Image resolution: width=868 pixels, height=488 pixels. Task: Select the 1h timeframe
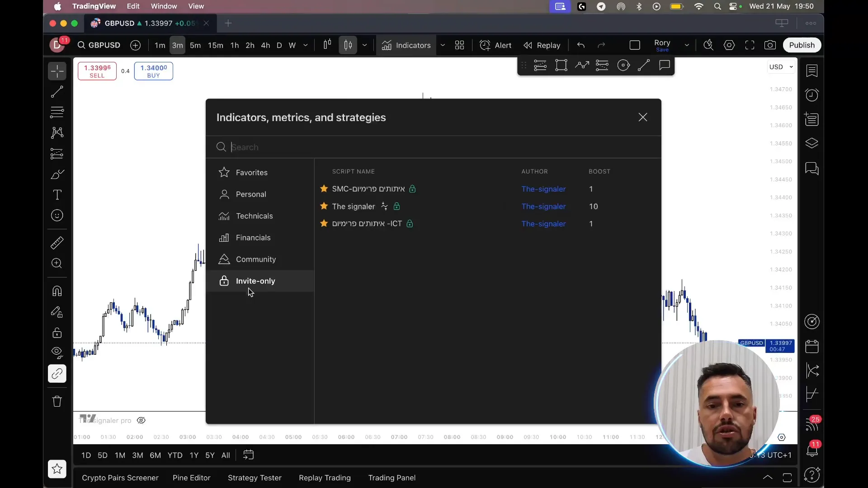pyautogui.click(x=234, y=45)
